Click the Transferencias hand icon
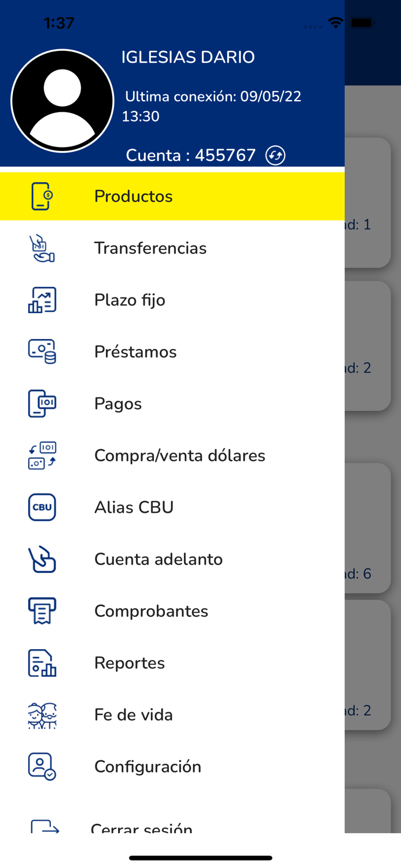Viewport: 401px width, 868px height. [x=42, y=248]
